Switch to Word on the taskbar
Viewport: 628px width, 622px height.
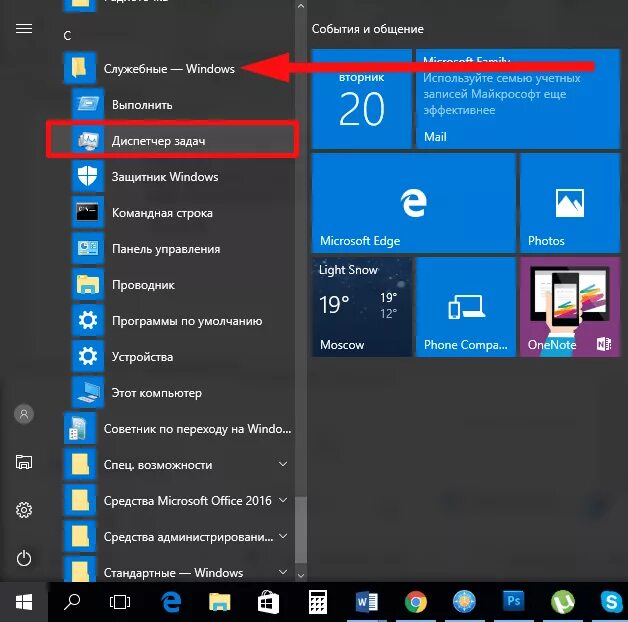tap(366, 602)
